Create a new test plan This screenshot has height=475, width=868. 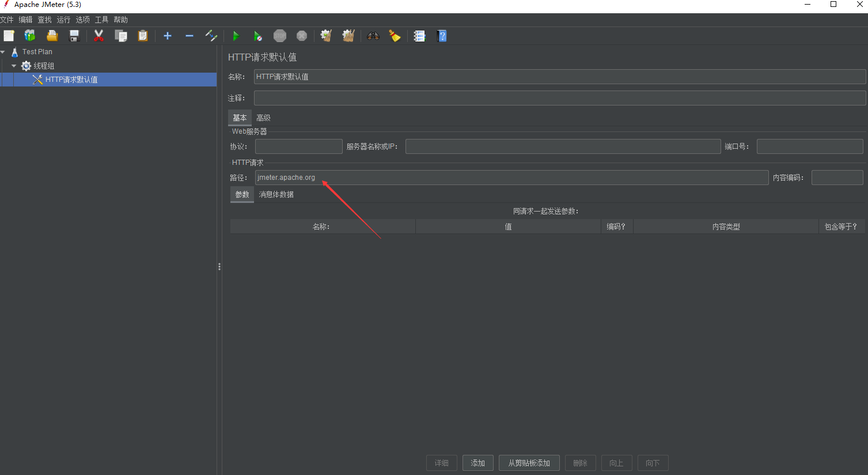(x=9, y=36)
